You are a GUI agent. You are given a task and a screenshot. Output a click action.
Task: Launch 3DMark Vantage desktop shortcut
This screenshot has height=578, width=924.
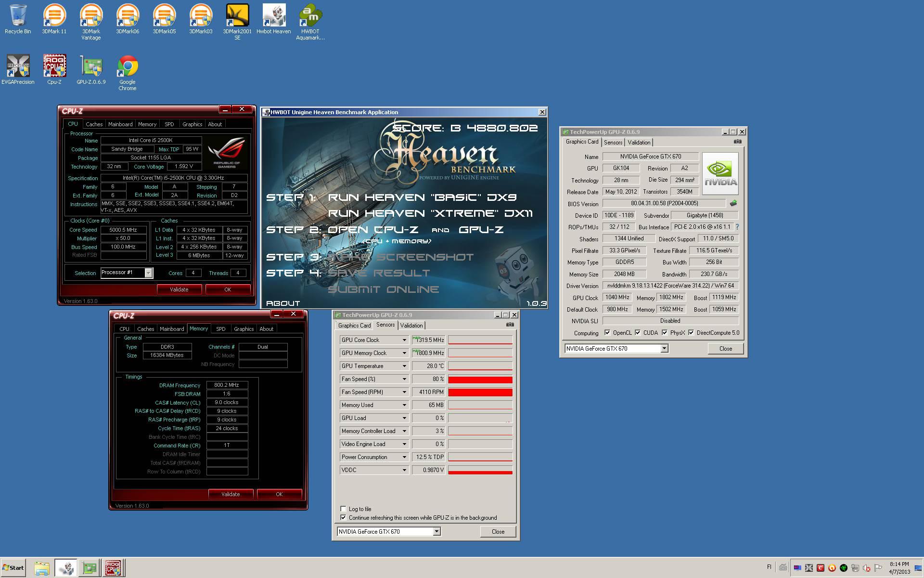pyautogui.click(x=91, y=22)
